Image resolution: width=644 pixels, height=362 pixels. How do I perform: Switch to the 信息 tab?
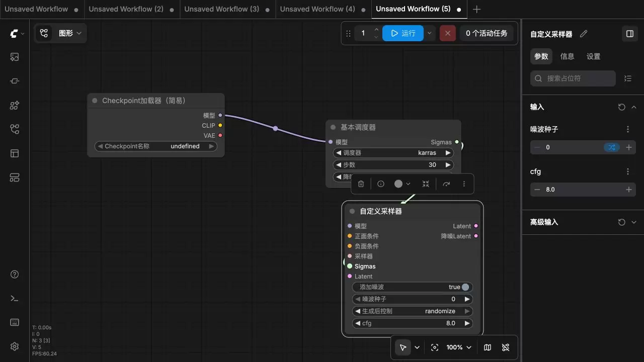point(567,56)
